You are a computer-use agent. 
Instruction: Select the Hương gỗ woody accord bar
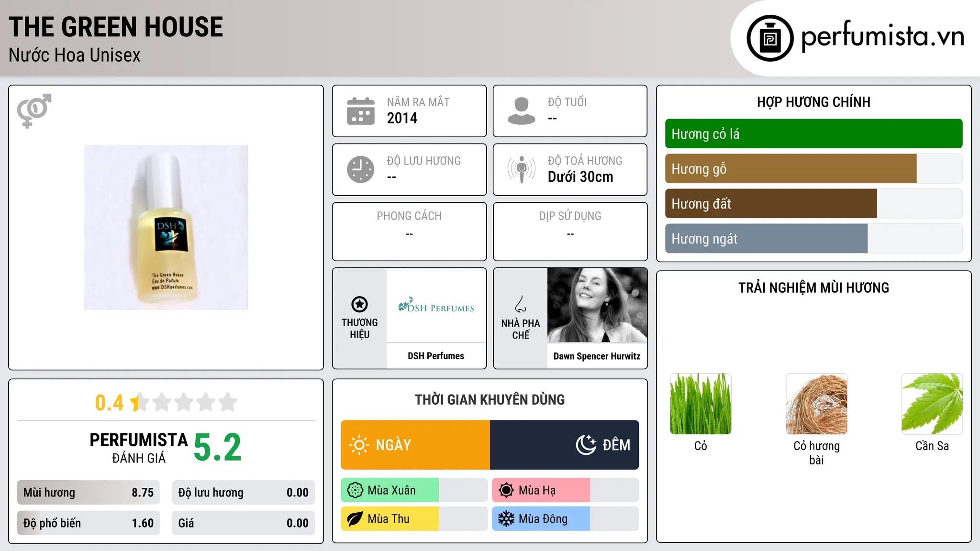pyautogui.click(x=813, y=169)
